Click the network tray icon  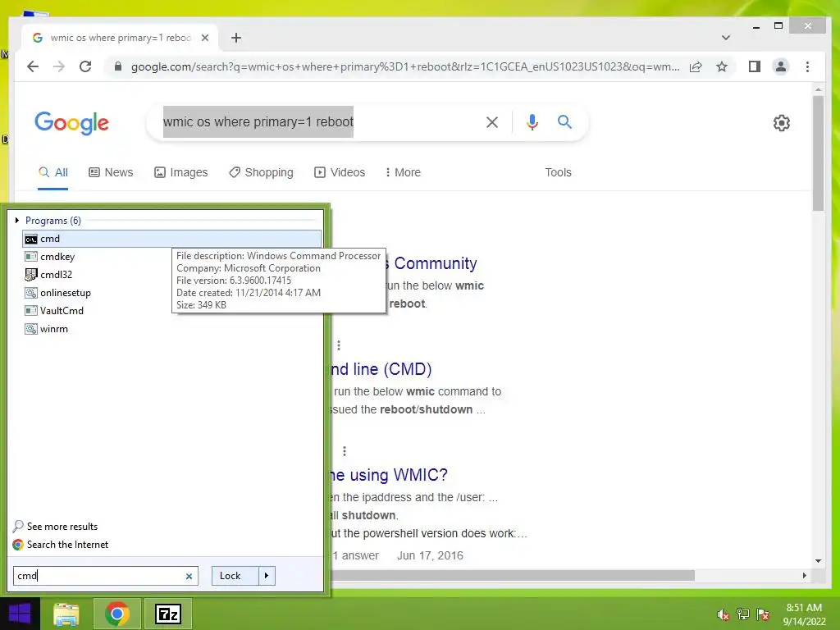[x=743, y=614]
